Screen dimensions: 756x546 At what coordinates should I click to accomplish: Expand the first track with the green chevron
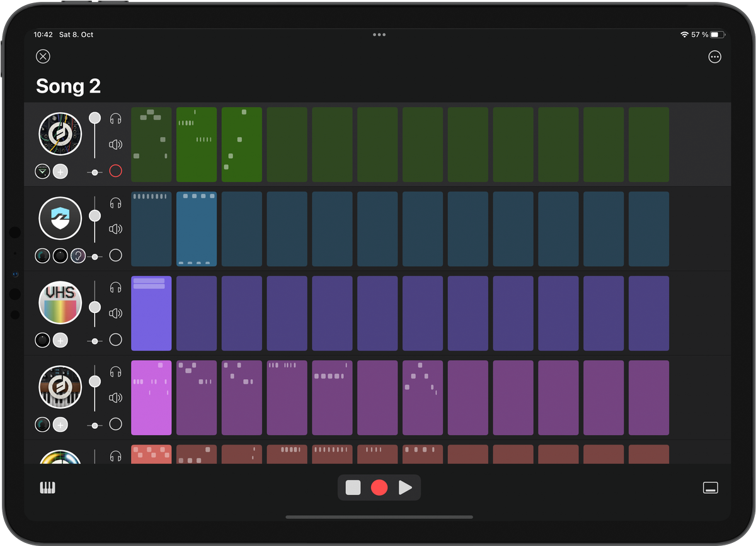pos(42,171)
